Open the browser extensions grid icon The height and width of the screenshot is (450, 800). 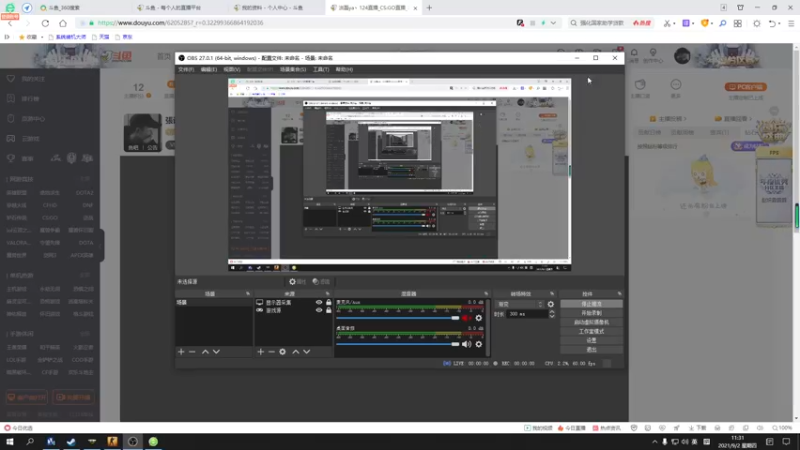[x=738, y=23]
